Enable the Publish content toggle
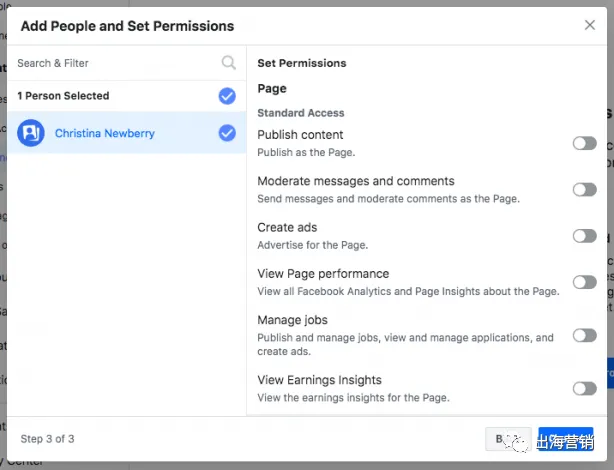614x470 pixels. [x=585, y=143]
